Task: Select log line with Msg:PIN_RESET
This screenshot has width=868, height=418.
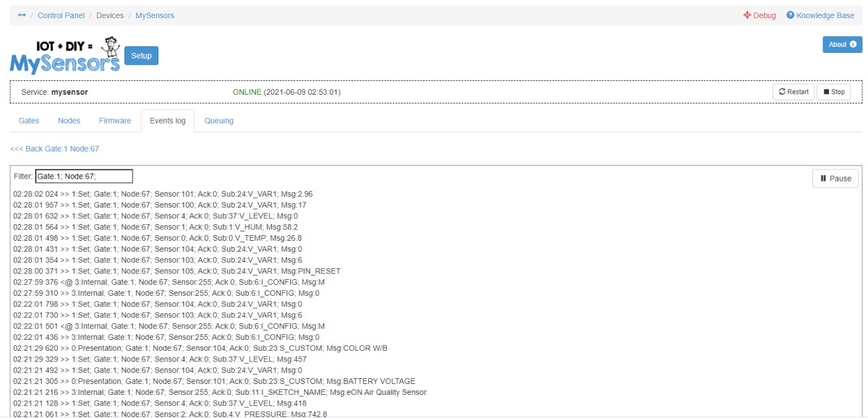Action: click(x=176, y=271)
